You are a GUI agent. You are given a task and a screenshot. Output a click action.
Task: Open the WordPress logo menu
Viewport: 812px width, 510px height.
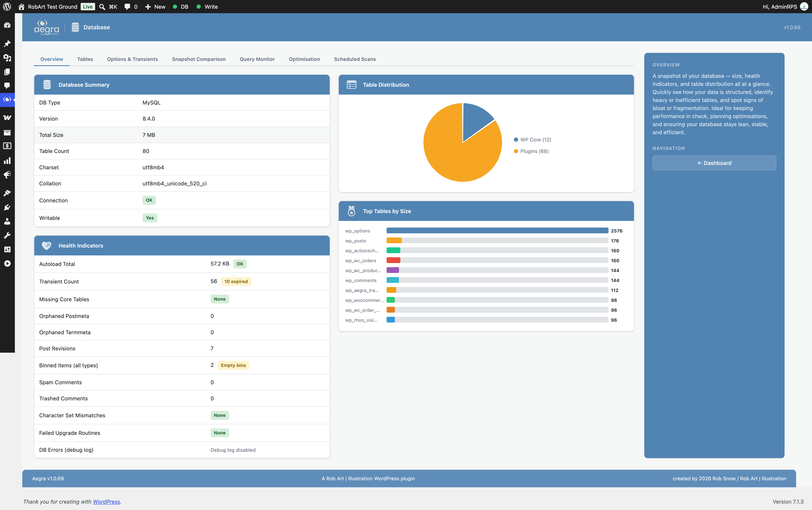click(x=7, y=7)
